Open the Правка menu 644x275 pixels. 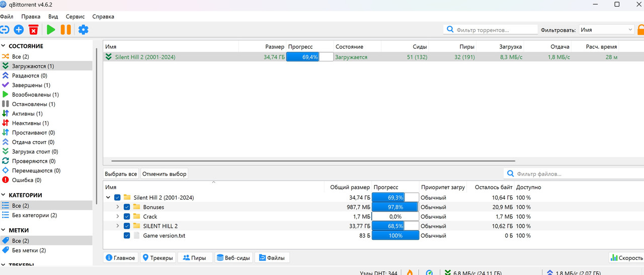point(31,17)
